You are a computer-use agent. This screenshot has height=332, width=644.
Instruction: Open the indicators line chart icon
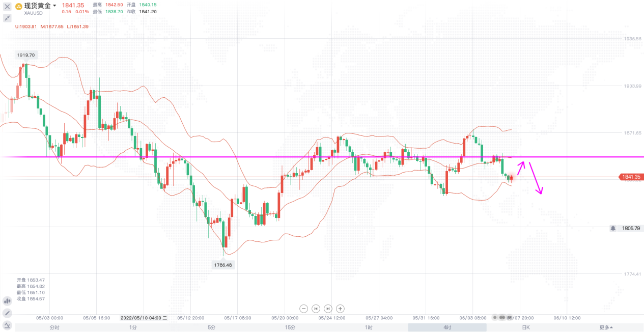pos(7,325)
